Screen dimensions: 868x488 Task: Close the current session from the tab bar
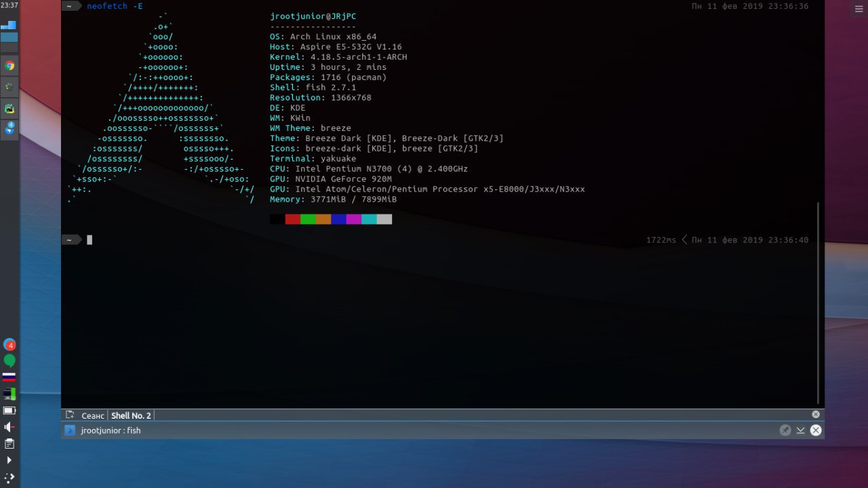[816, 415]
